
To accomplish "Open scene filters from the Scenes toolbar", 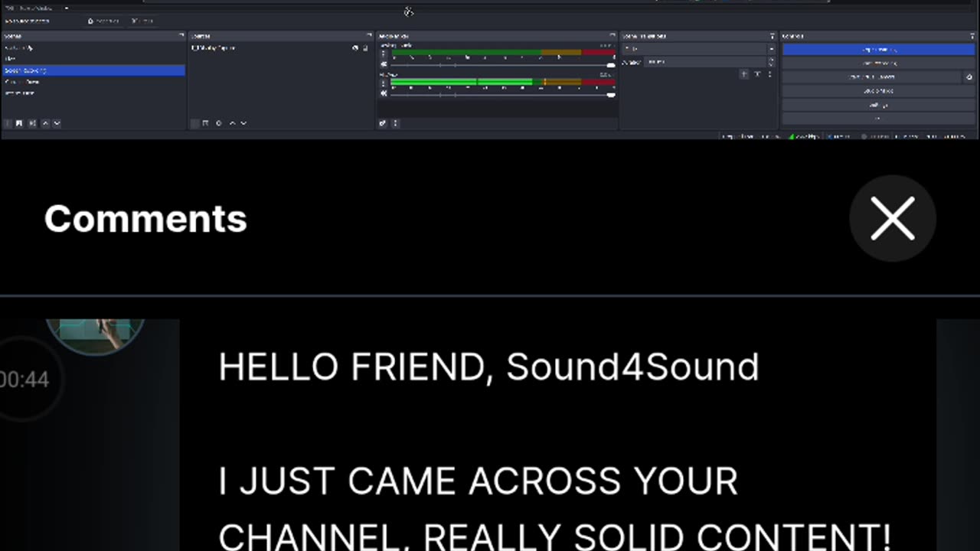I will point(32,123).
